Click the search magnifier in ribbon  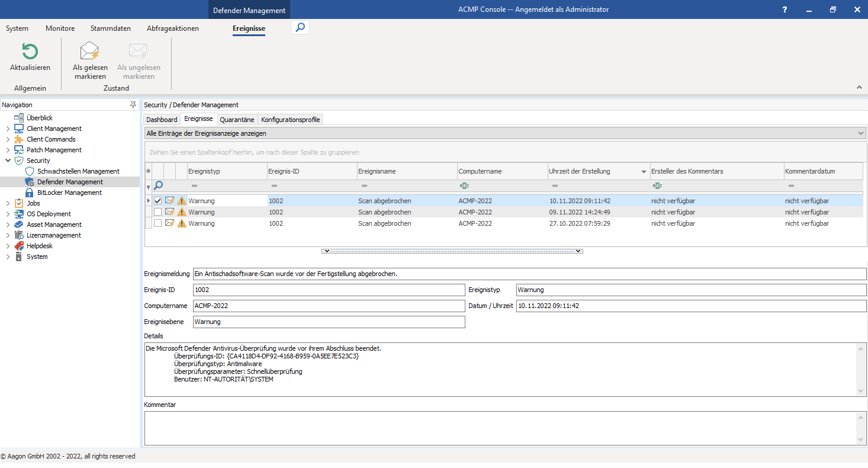[x=300, y=27]
